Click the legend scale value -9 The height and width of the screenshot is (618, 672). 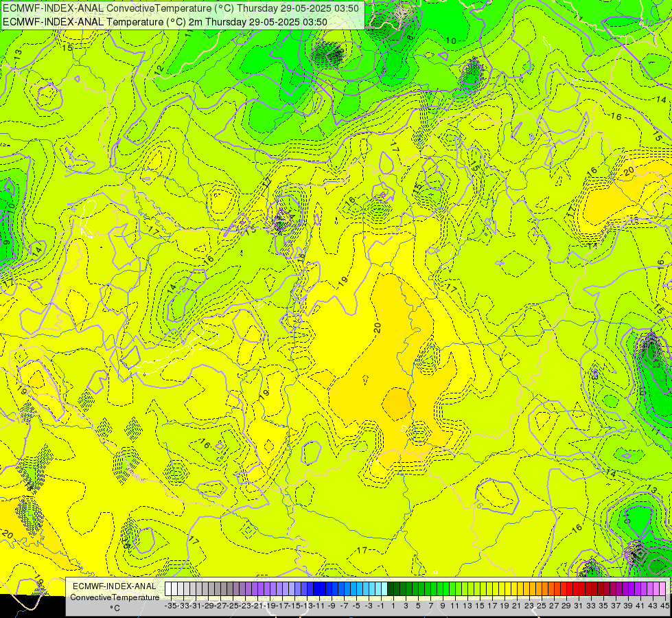click(332, 606)
